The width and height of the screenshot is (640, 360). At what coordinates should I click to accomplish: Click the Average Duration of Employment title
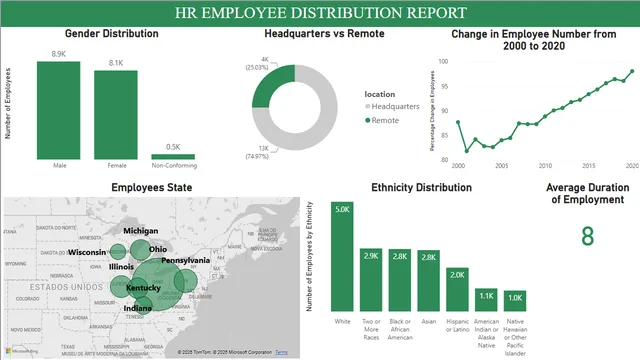click(x=588, y=193)
